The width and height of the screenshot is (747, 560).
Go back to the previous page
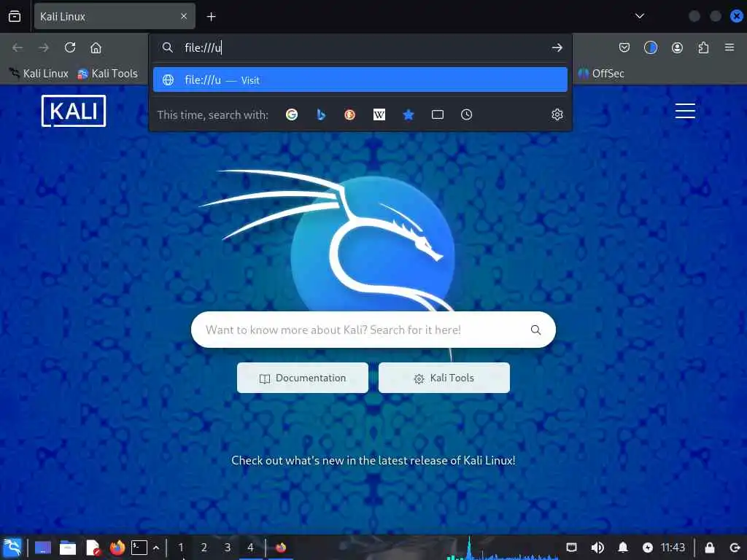pos(18,47)
